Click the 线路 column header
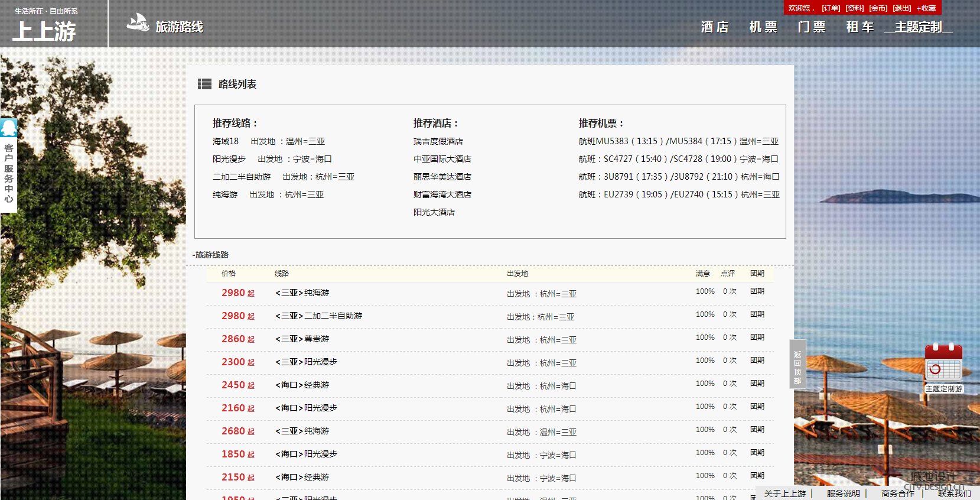Viewport: 980px width, 500px height. tap(282, 274)
